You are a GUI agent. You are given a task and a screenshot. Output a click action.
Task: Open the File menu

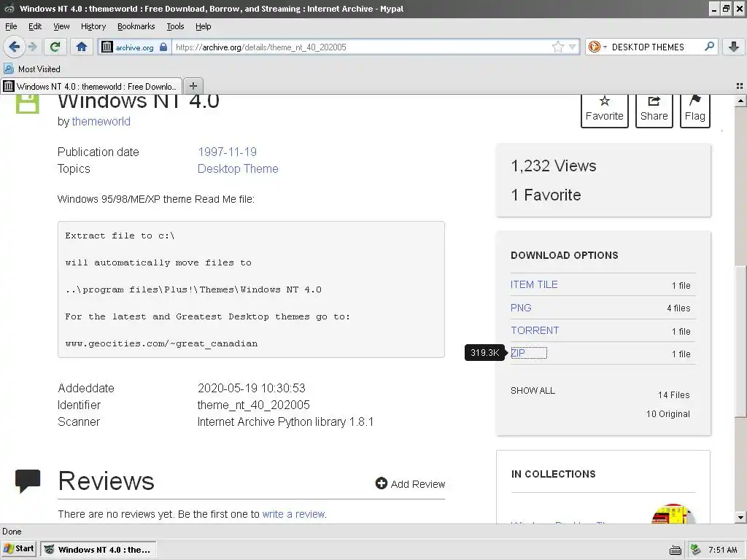[11, 26]
